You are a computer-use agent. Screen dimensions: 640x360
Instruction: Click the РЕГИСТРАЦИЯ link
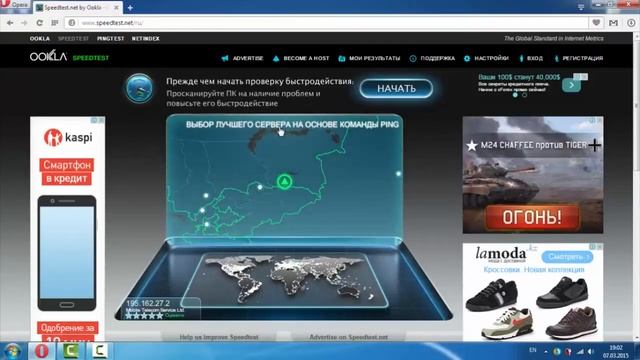pos(578,58)
